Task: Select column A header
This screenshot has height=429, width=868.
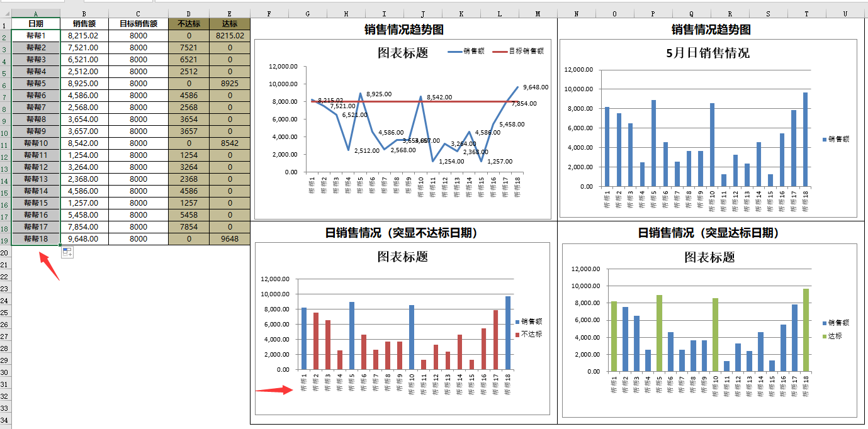Action: point(35,13)
